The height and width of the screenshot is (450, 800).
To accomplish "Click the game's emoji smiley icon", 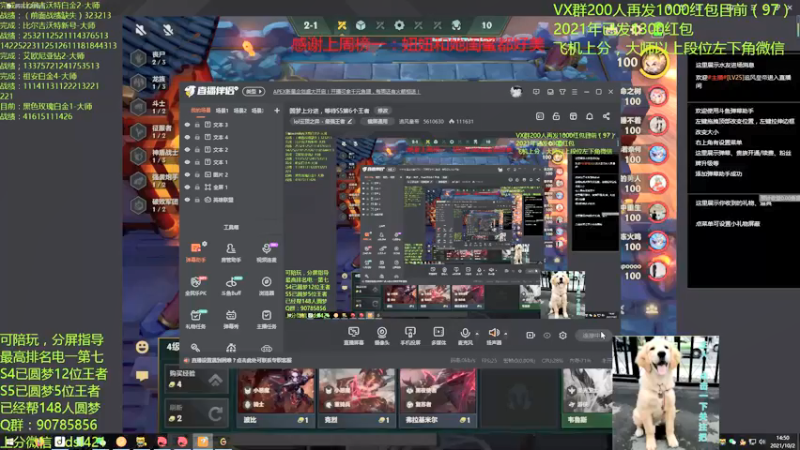I will click(142, 347).
